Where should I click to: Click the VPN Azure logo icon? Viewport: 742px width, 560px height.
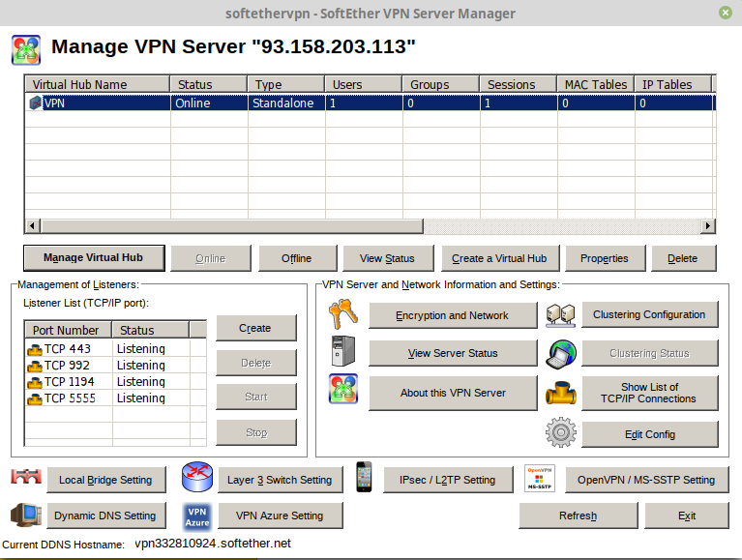197,516
